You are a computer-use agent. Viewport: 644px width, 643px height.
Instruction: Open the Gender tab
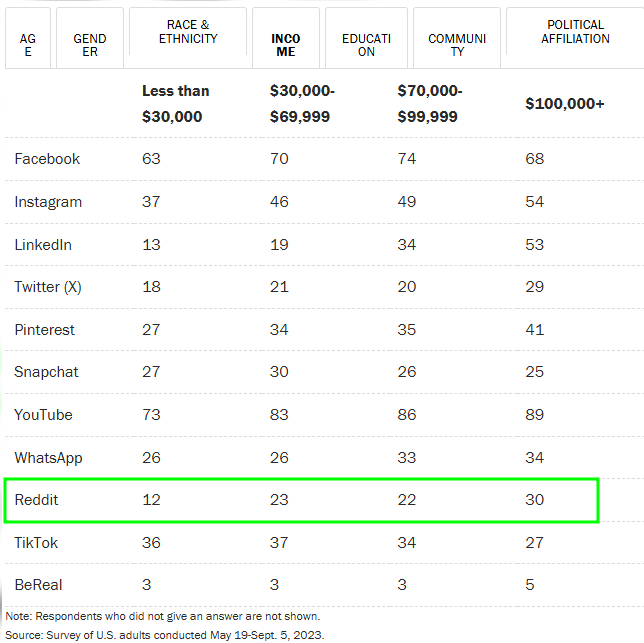point(90,39)
